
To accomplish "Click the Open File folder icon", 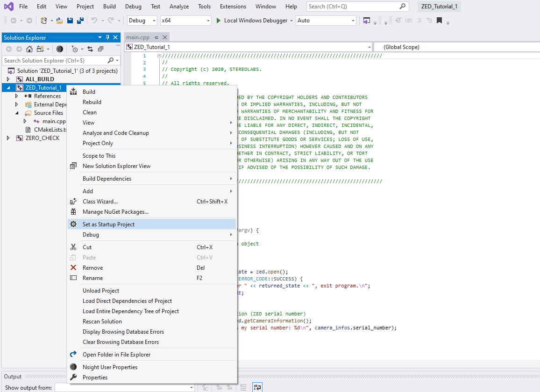I will click(60, 21).
